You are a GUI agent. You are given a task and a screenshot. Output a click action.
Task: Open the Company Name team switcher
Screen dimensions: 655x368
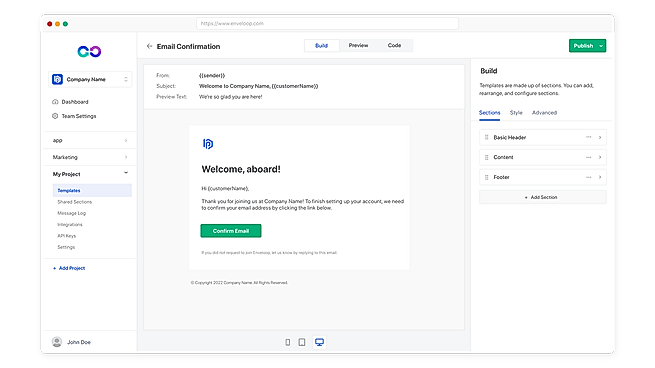(x=90, y=79)
